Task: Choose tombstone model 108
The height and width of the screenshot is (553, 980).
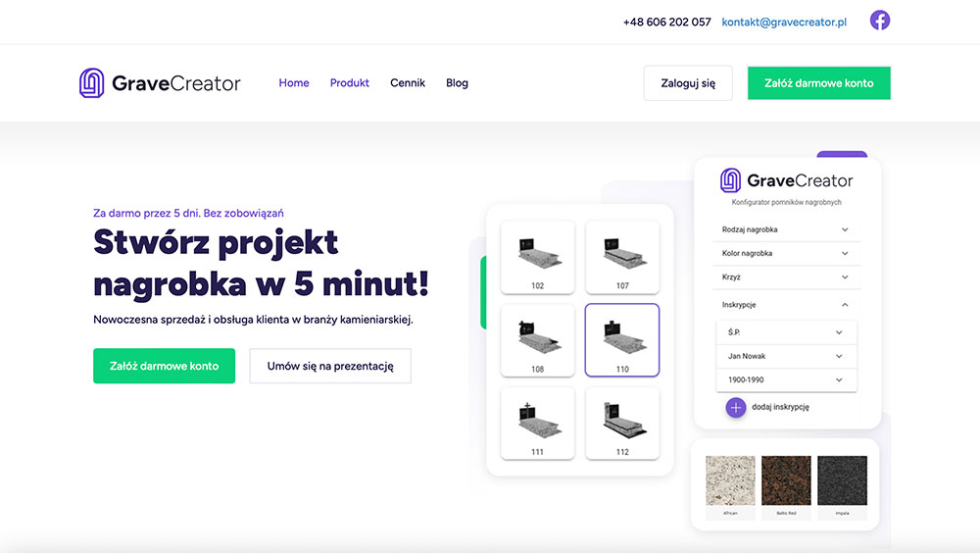Action: pyautogui.click(x=537, y=340)
